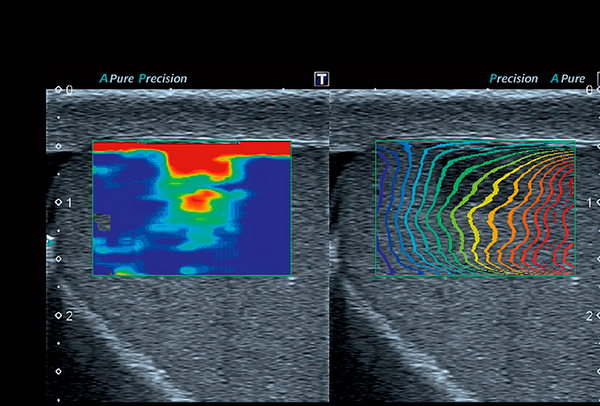Click the small gray square inside the left color map

coord(102,222)
